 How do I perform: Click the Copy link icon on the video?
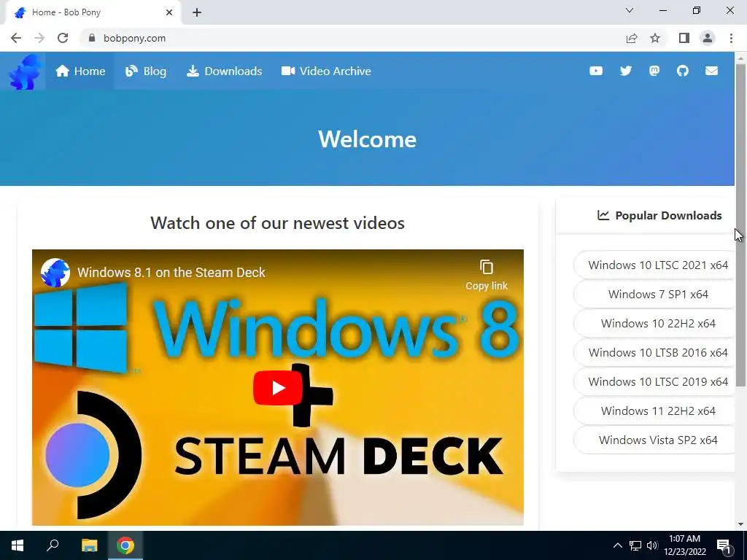click(487, 275)
